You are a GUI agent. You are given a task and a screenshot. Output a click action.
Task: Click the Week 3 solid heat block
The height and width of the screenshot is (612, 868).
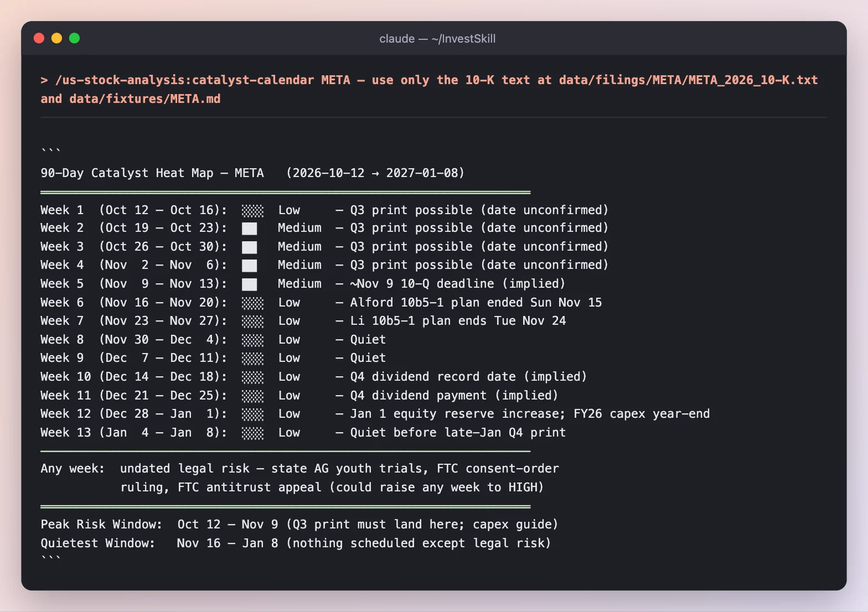(x=250, y=247)
